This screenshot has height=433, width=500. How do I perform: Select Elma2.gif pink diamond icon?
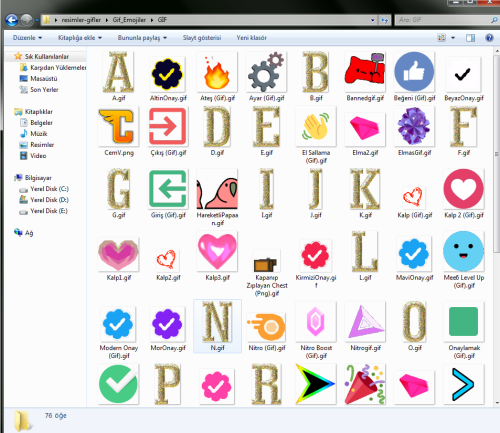pos(365,129)
